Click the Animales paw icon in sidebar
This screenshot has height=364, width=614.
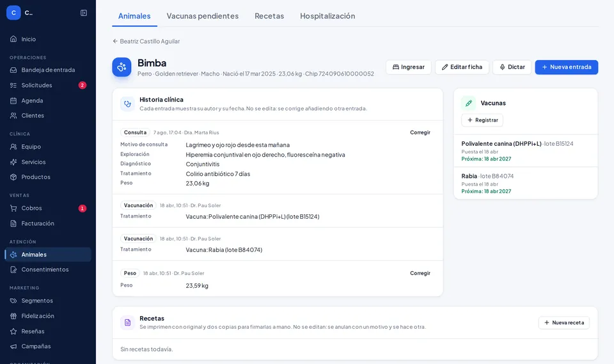(x=13, y=255)
